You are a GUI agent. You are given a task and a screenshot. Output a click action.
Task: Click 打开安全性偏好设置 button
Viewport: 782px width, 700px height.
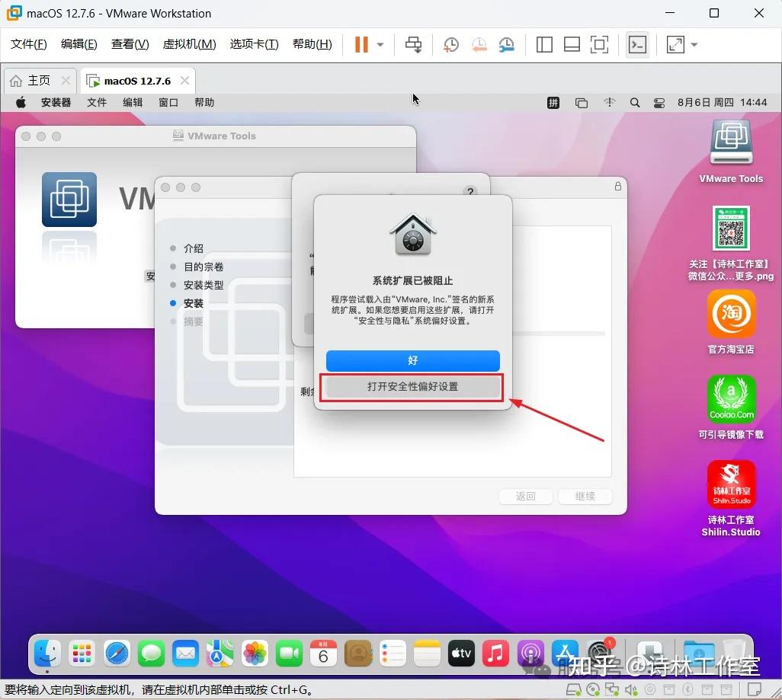pyautogui.click(x=412, y=386)
